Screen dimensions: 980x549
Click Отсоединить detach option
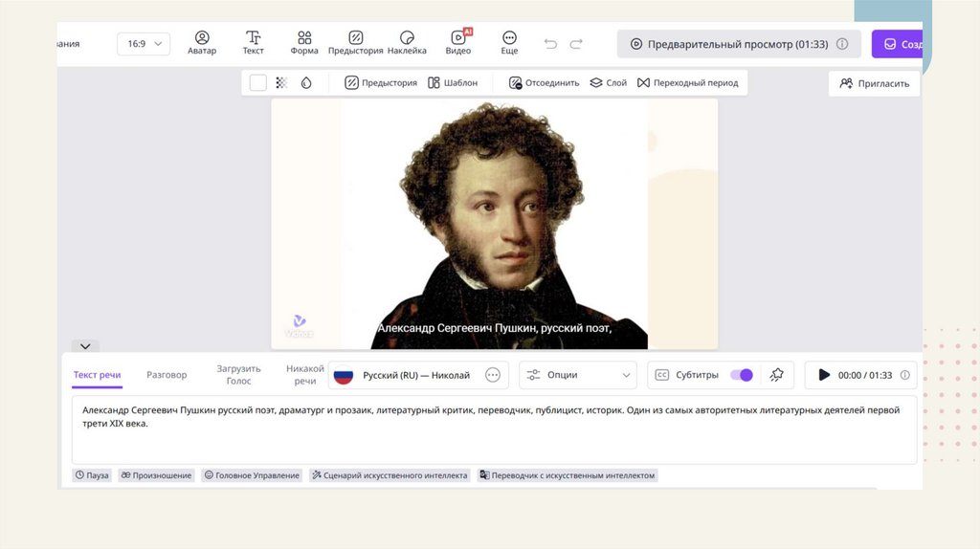544,82
